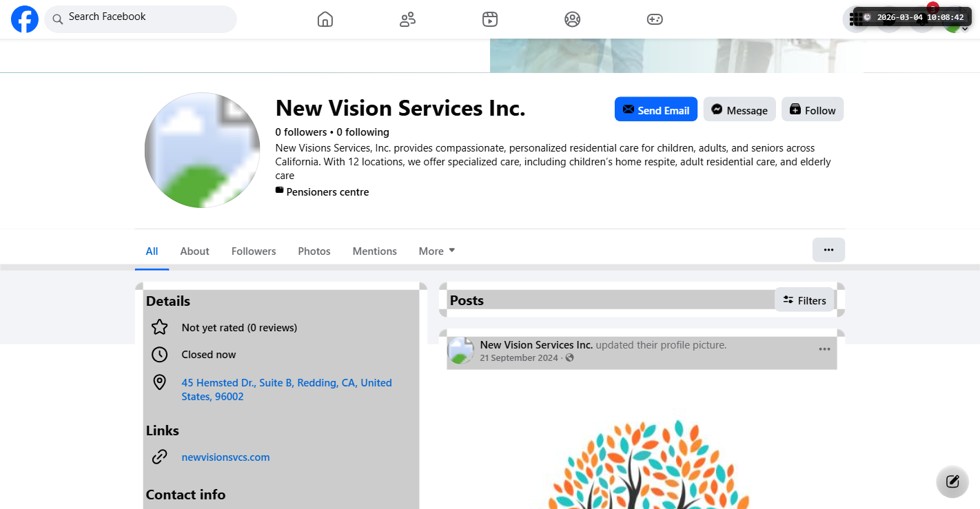Image resolution: width=980 pixels, height=509 pixels.
Task: Open the posts Filters menu
Action: pyautogui.click(x=804, y=300)
